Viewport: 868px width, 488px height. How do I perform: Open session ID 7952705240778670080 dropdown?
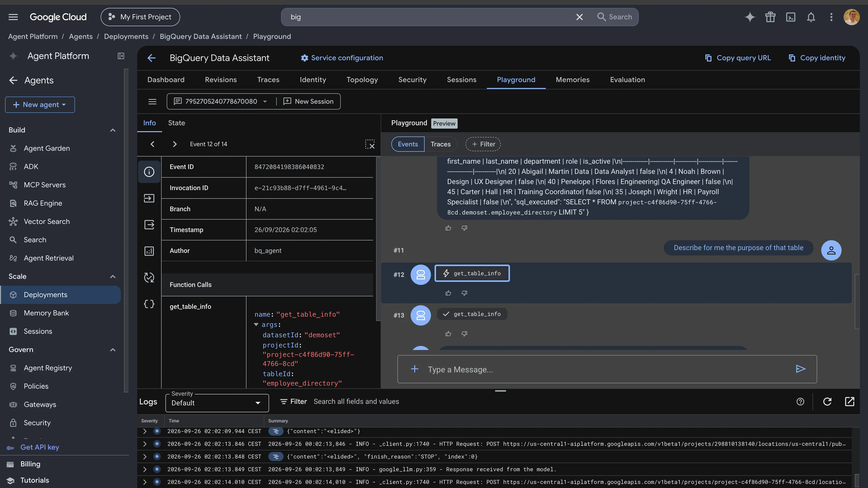(x=221, y=101)
